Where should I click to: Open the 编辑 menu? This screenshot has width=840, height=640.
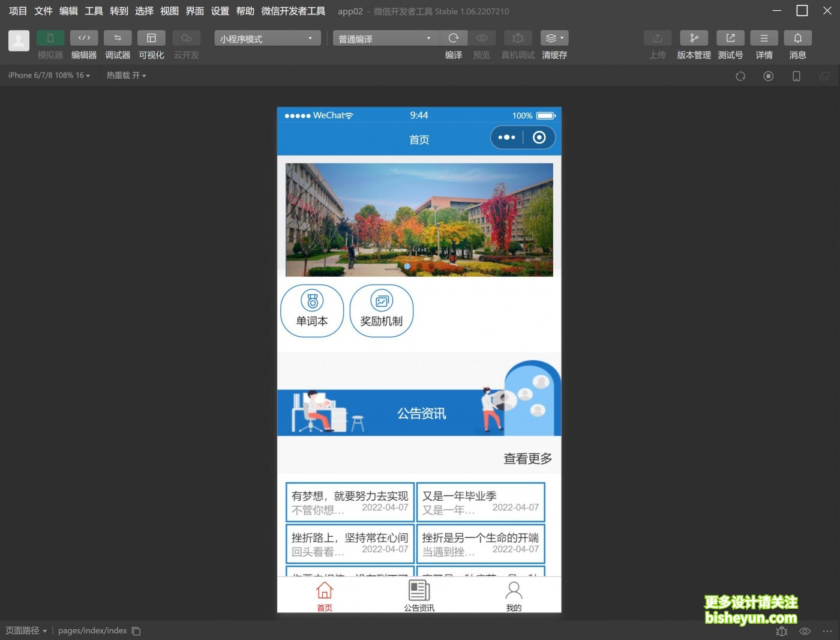(68, 11)
